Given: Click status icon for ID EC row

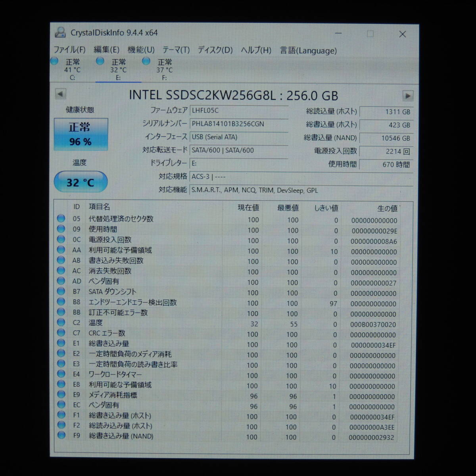Looking at the screenshot, I should 61,405.
